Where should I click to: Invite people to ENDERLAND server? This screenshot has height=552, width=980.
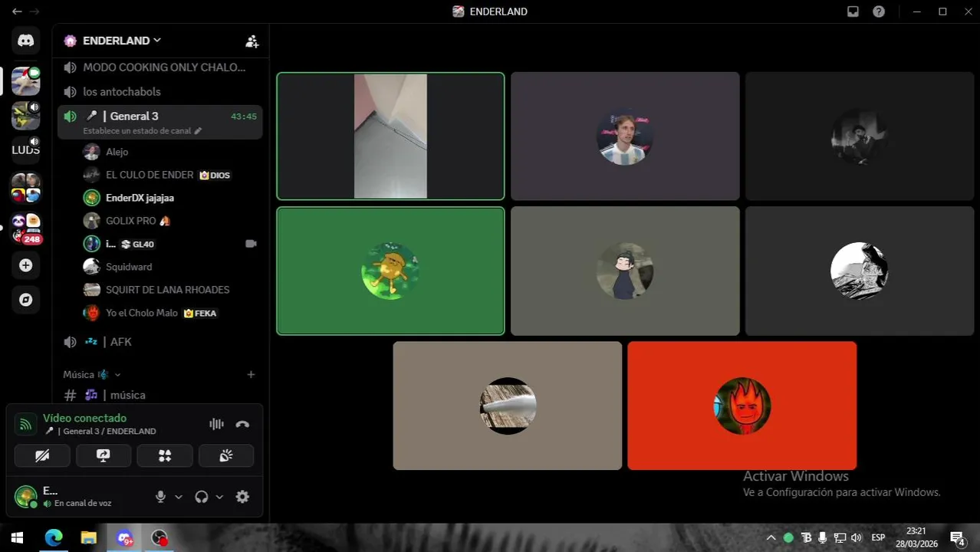[x=252, y=41]
